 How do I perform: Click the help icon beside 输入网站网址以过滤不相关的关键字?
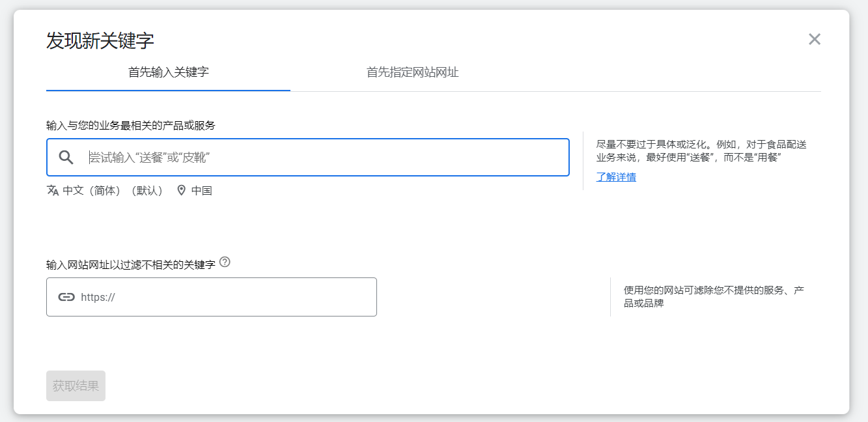225,262
